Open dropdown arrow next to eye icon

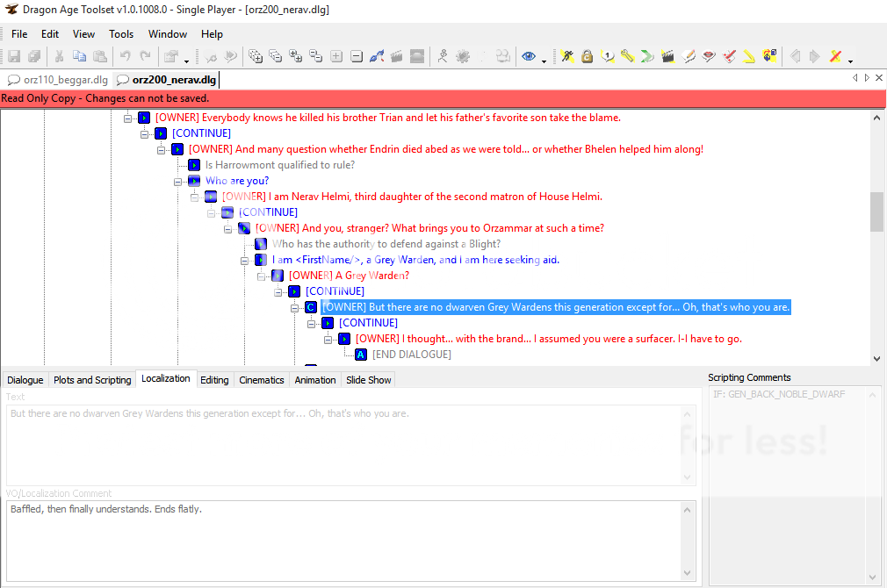(x=544, y=60)
